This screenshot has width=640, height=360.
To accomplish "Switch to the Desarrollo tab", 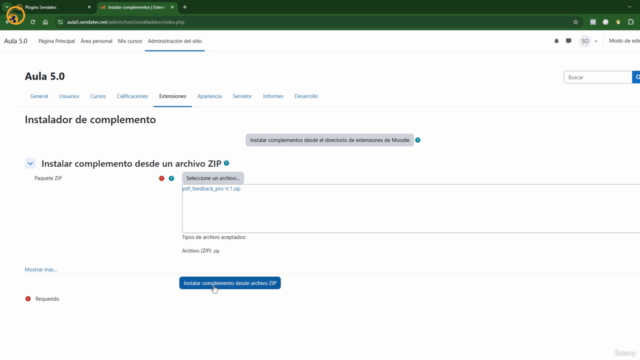I will click(x=306, y=96).
